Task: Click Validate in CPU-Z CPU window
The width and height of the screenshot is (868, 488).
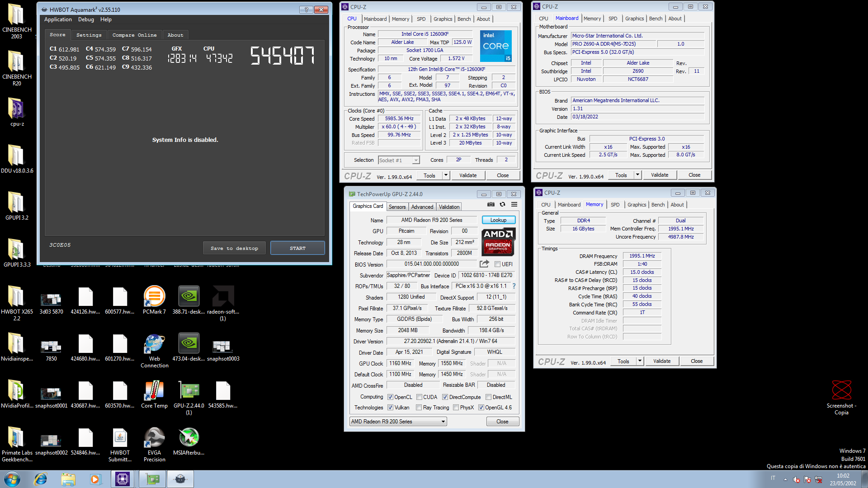Action: pos(468,175)
